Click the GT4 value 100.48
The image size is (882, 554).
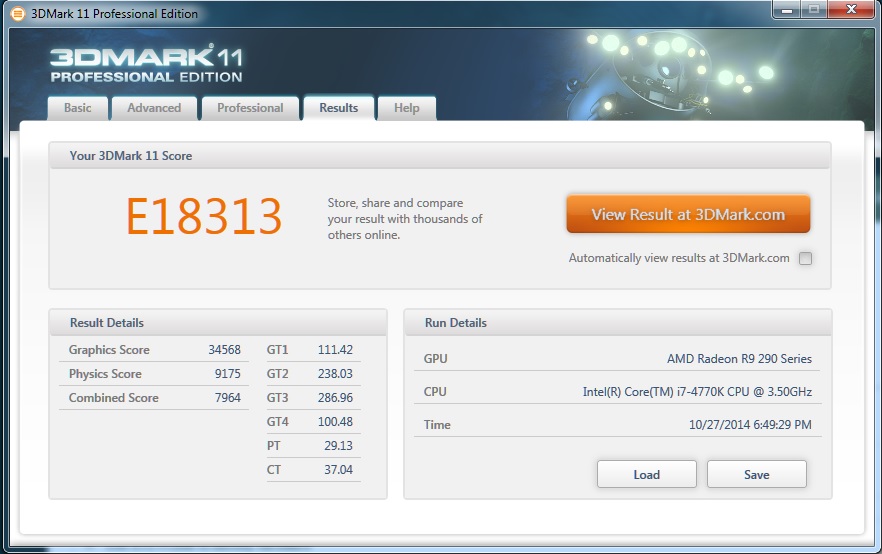(335, 422)
